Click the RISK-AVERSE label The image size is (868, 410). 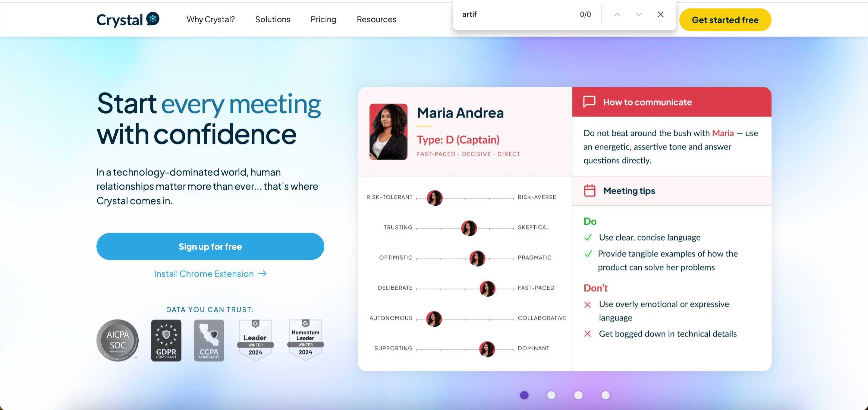537,197
